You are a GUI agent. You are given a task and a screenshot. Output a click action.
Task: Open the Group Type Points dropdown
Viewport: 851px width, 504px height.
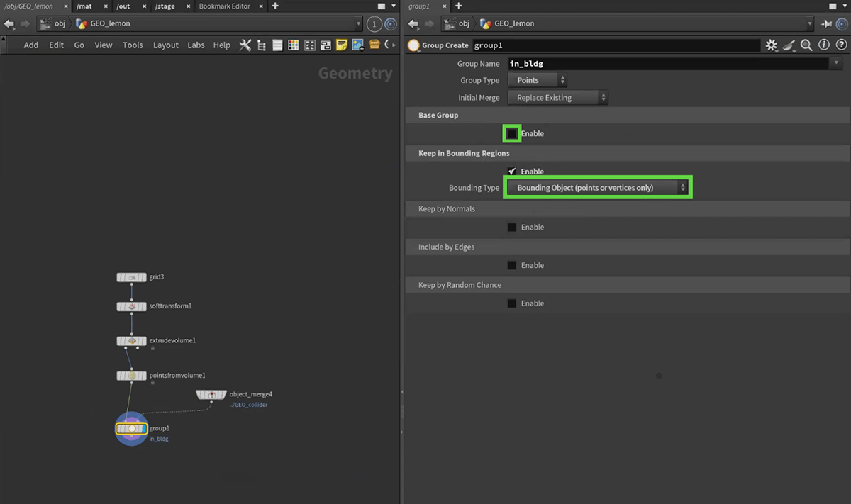[x=537, y=81]
